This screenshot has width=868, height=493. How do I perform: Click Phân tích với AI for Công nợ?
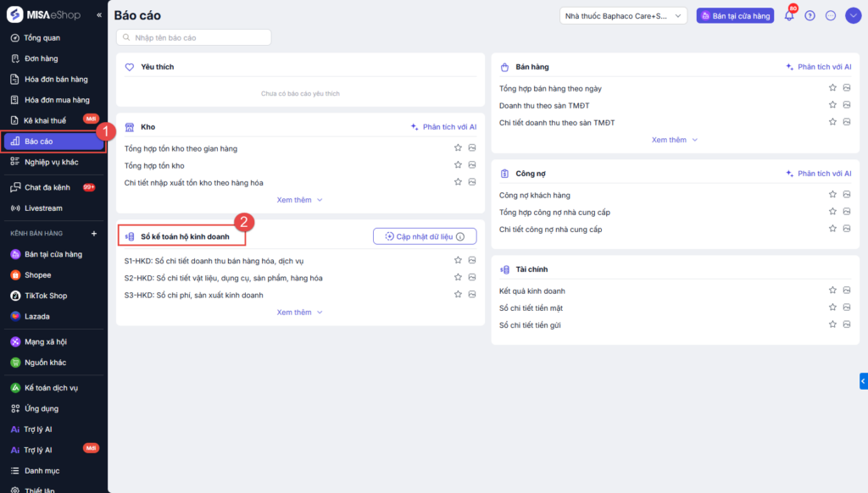(818, 174)
